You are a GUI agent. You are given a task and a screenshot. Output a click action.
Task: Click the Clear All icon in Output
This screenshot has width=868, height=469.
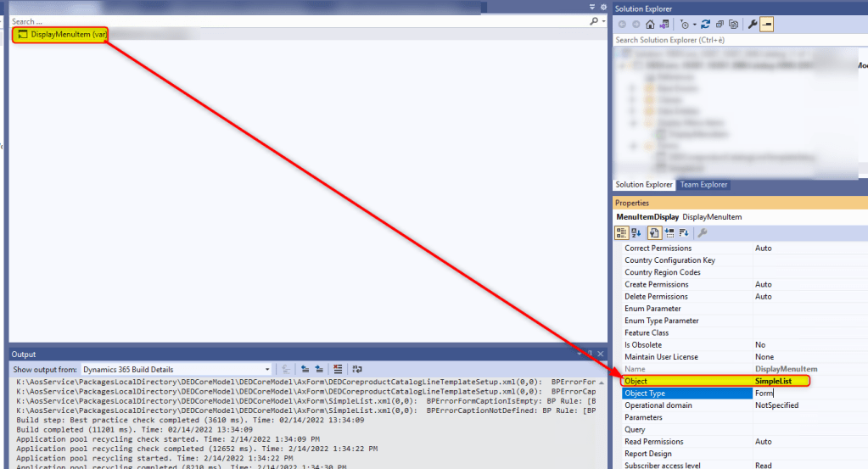pos(338,369)
